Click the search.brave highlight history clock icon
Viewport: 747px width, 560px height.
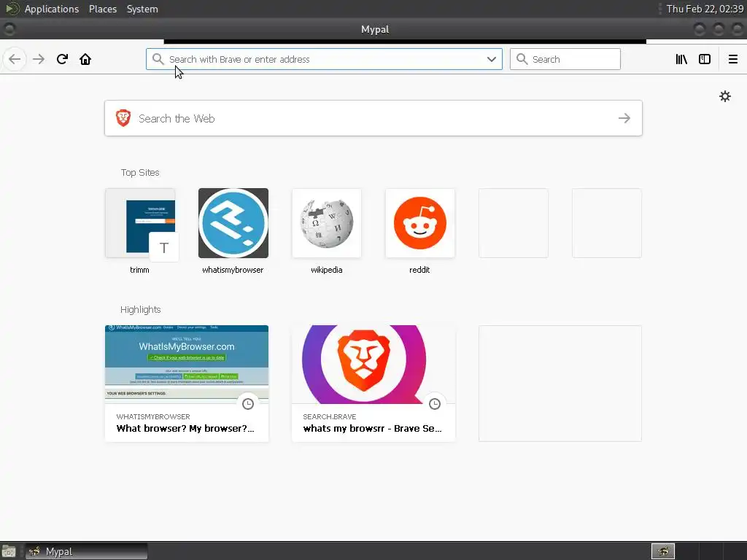[435, 404]
